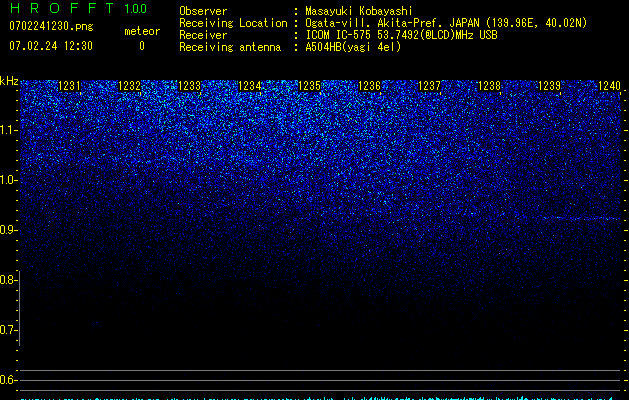Click the 0.6 kHz frequency tick label
Viewport: 629px width, 400px height.
(8, 380)
